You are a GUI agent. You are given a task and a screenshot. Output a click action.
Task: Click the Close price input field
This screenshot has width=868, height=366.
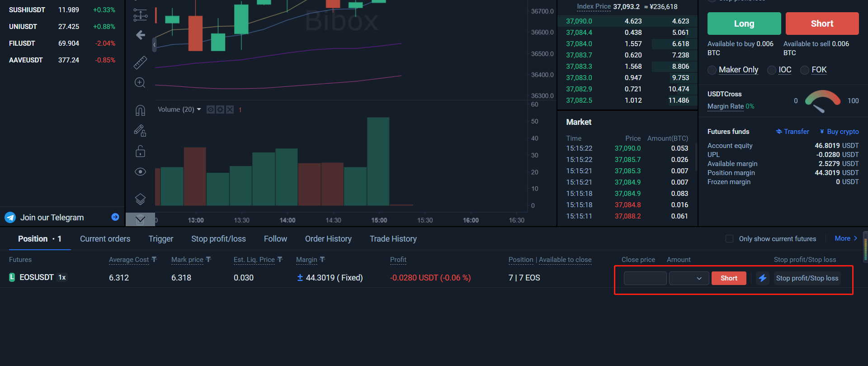(645, 278)
